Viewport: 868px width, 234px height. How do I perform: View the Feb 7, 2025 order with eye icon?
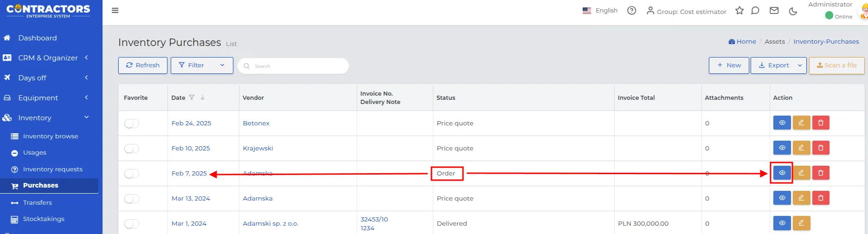782,173
